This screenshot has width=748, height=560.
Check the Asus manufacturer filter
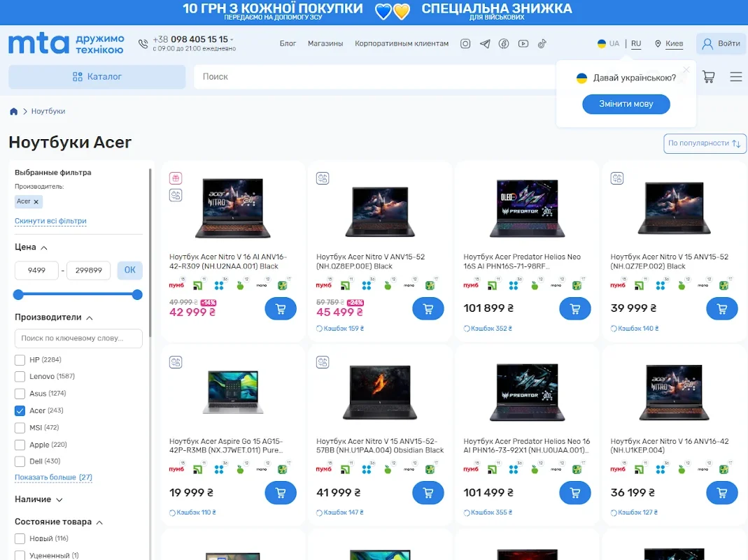click(20, 394)
